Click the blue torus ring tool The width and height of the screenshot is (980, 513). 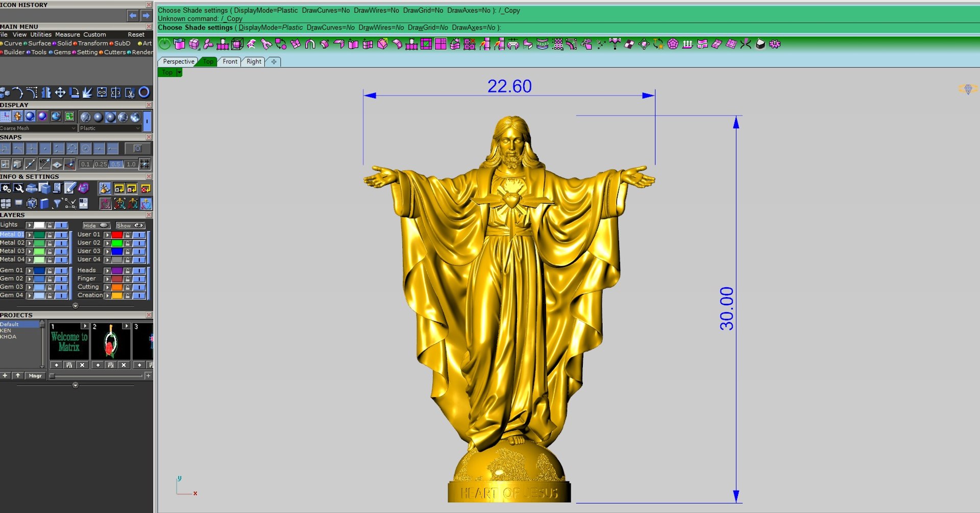click(144, 92)
